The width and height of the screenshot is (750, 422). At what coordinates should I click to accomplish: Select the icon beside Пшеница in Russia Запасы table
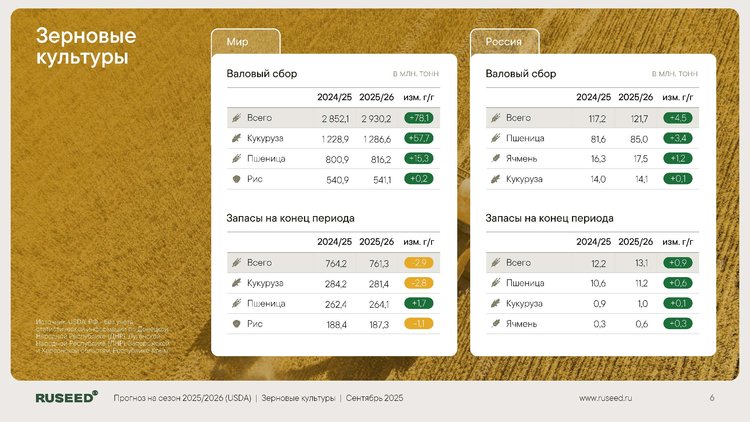pyautogui.click(x=495, y=283)
